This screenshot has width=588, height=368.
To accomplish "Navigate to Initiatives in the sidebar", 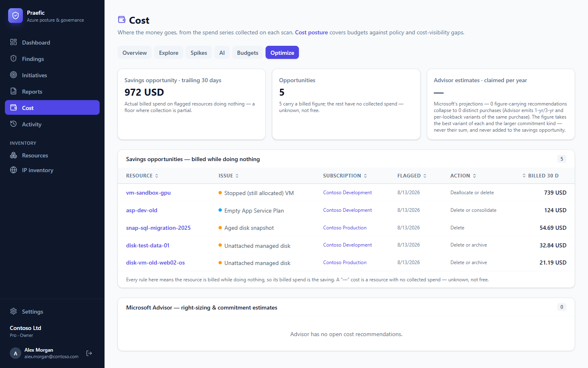I will (x=52, y=75).
